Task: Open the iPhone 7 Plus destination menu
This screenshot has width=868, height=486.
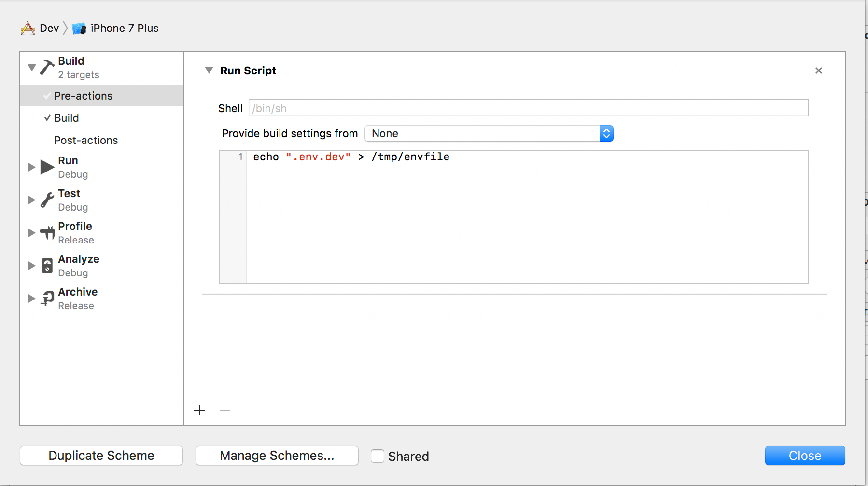Action: pos(125,28)
